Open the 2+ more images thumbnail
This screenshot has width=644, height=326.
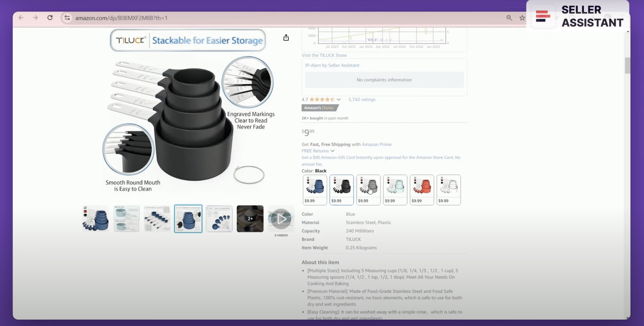click(250, 219)
